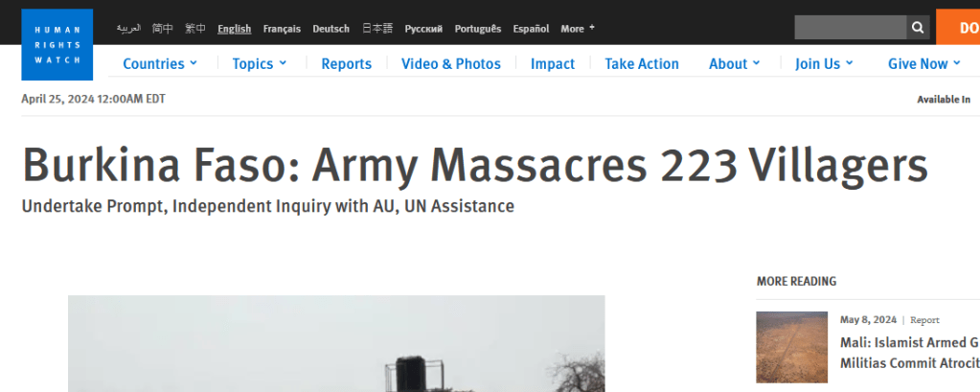The width and height of the screenshot is (980, 392).
Task: Change site language to Español
Action: coord(531,29)
